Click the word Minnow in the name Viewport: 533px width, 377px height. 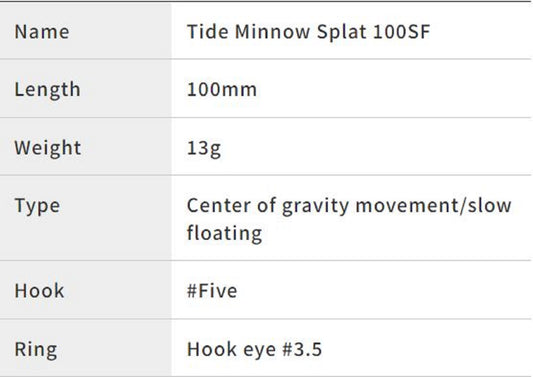pyautogui.click(x=272, y=32)
